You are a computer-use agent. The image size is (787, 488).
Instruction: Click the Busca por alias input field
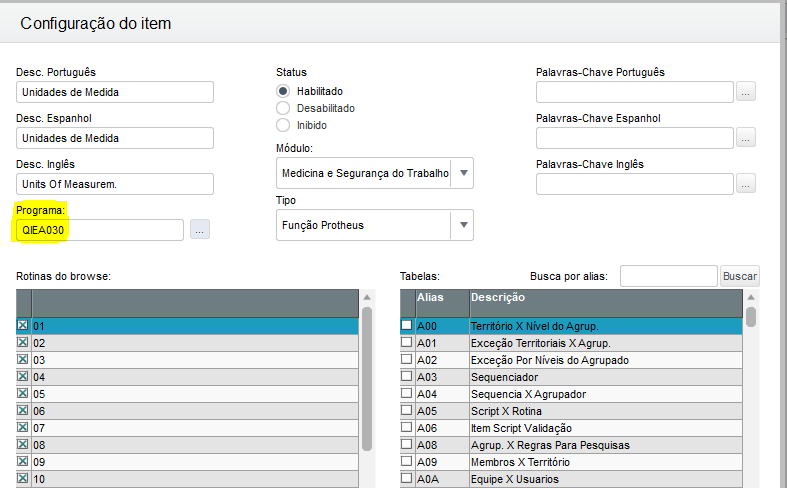point(669,276)
